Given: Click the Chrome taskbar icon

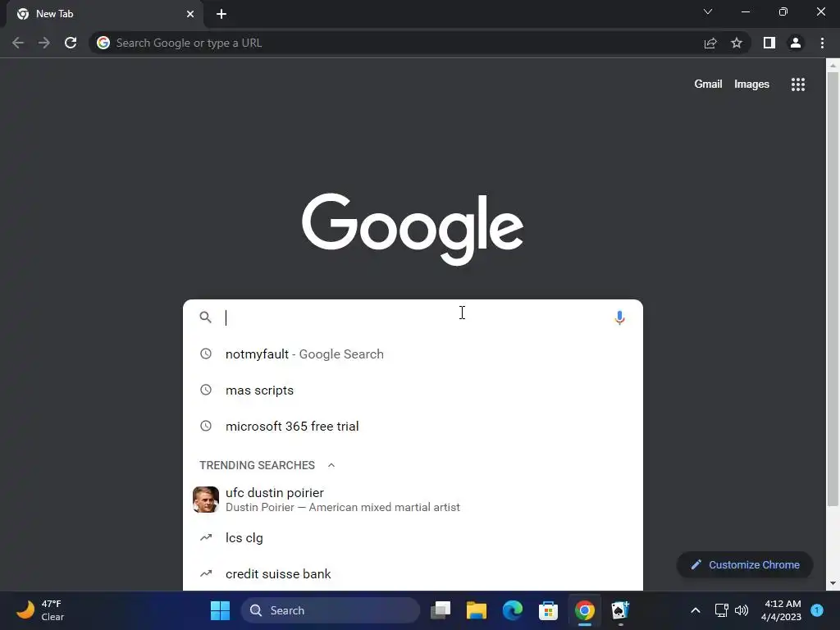Looking at the screenshot, I should [x=584, y=610].
